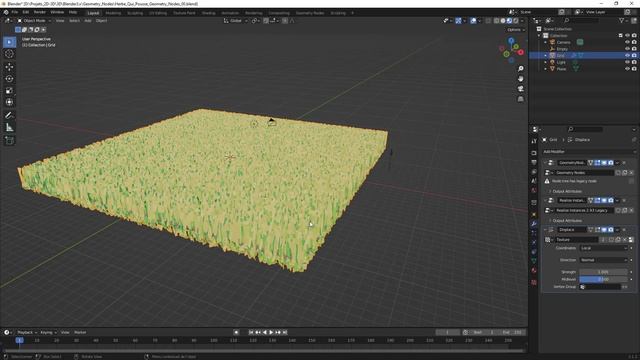Open the Tool properties tab
The image size is (640, 360).
coord(534,141)
